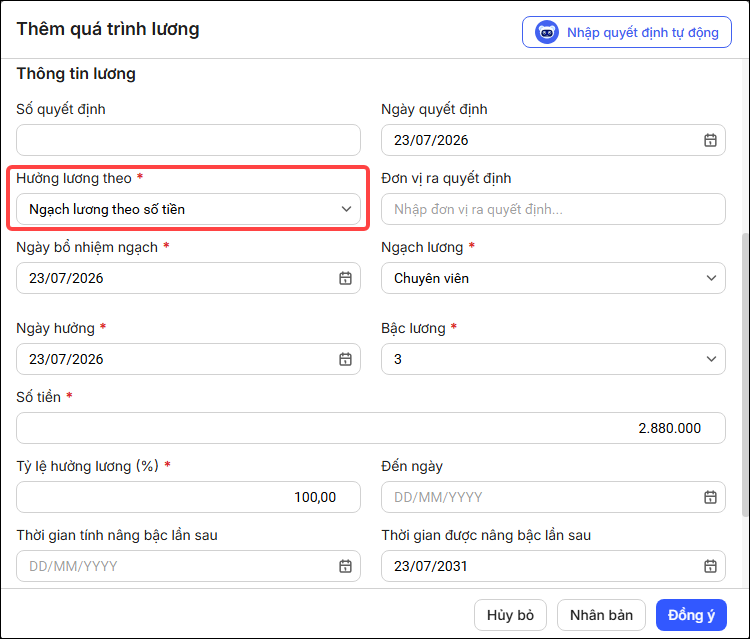Open calendar for Thời gian được nâng bậc lần sau
Image resolution: width=750 pixels, height=639 pixels.
(x=710, y=566)
